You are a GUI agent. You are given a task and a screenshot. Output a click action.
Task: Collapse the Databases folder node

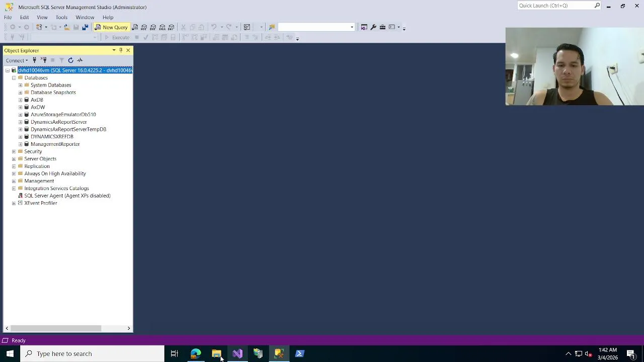pos(14,78)
